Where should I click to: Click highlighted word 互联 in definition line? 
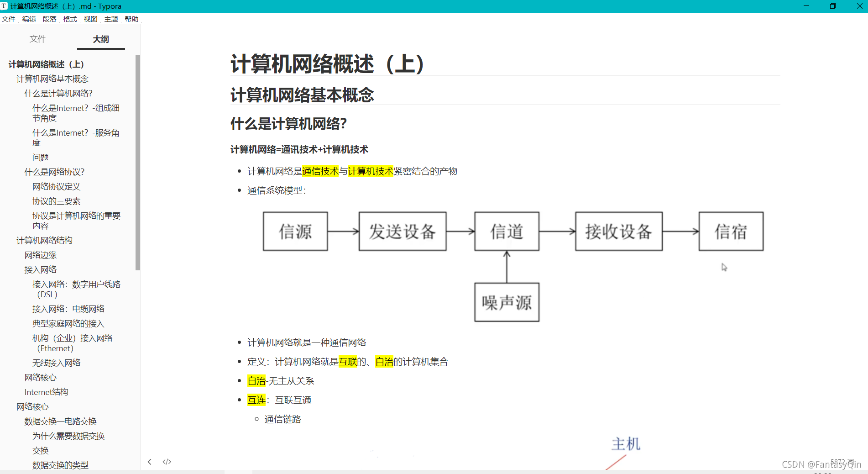[348, 362]
